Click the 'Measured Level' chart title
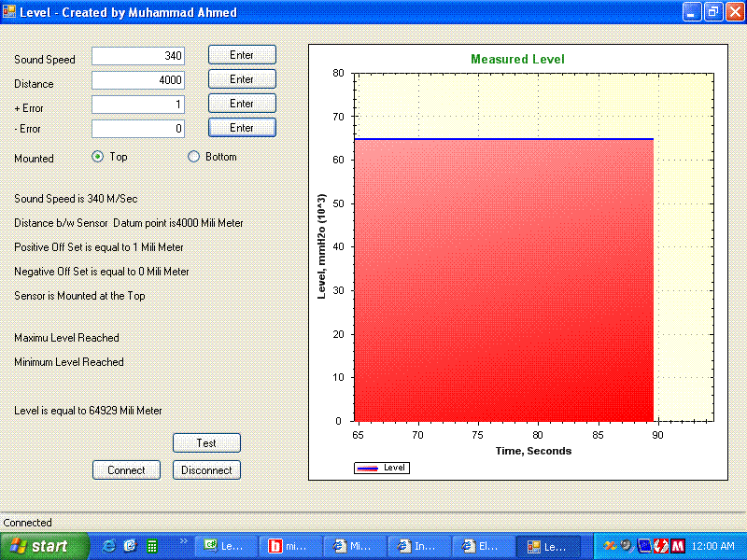 (x=518, y=59)
